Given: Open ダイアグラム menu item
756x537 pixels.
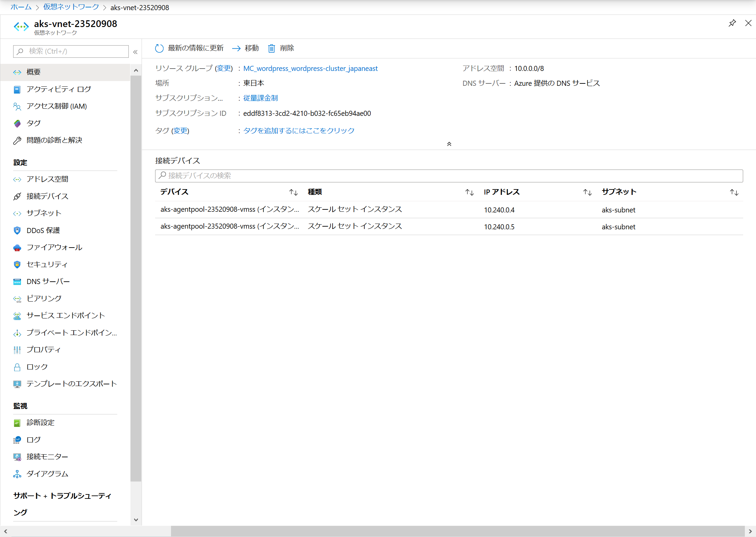Looking at the screenshot, I should click(x=47, y=474).
